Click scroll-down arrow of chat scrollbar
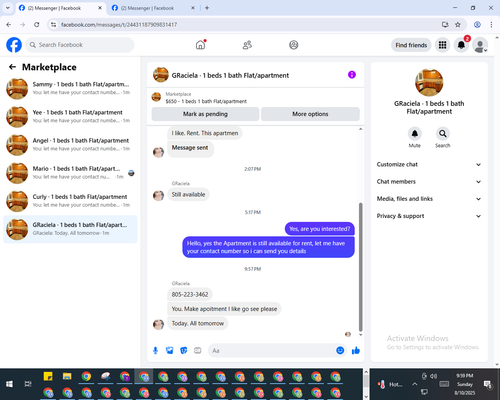500x400 pixels. (360, 334)
